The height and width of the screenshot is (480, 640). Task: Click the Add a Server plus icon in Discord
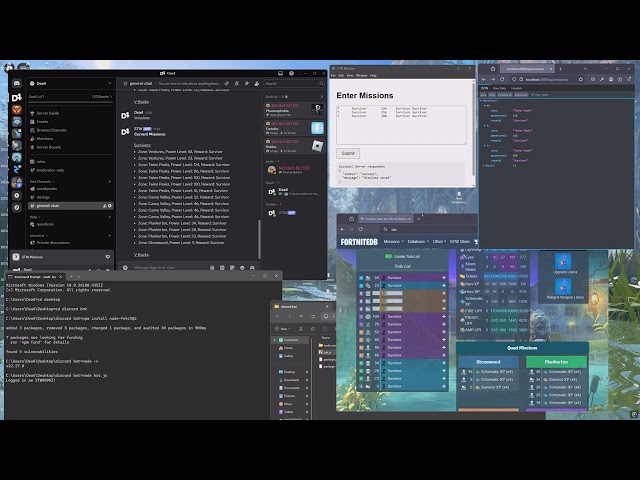pos(16,196)
